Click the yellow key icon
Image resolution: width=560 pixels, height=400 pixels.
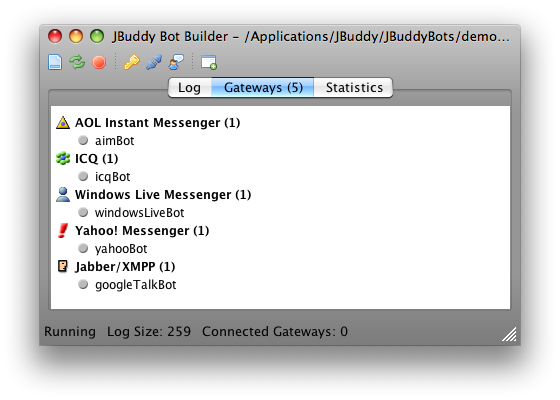pyautogui.click(x=131, y=62)
